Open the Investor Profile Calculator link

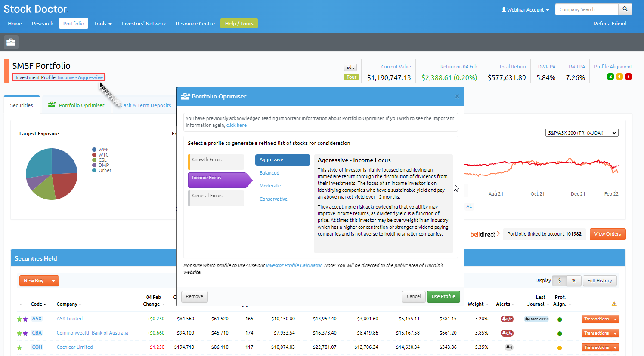tap(294, 265)
